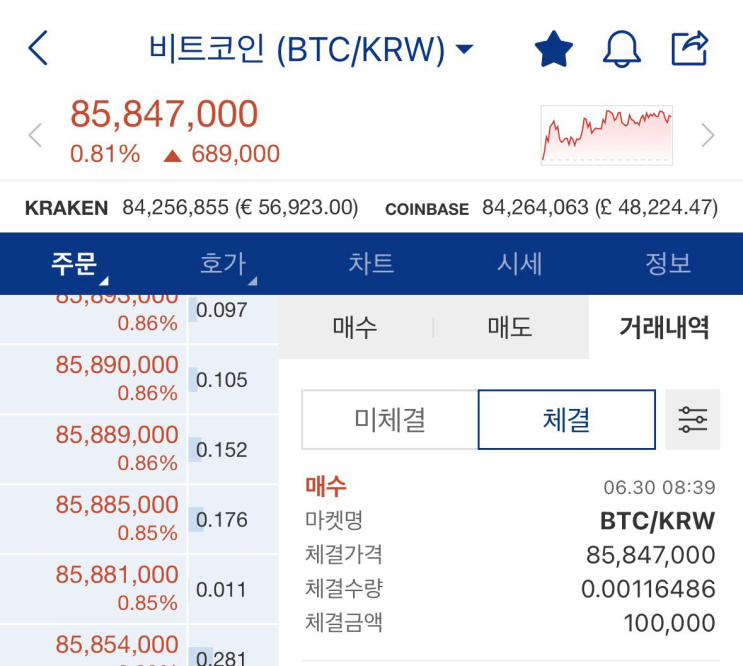The height and width of the screenshot is (666, 743).
Task: Switch to the 차트 tab
Action: [x=371, y=264]
